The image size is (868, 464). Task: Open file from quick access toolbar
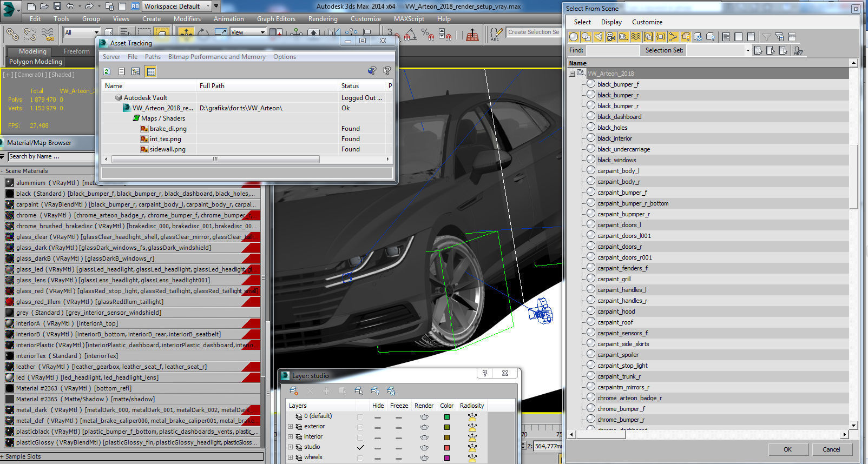[44, 6]
